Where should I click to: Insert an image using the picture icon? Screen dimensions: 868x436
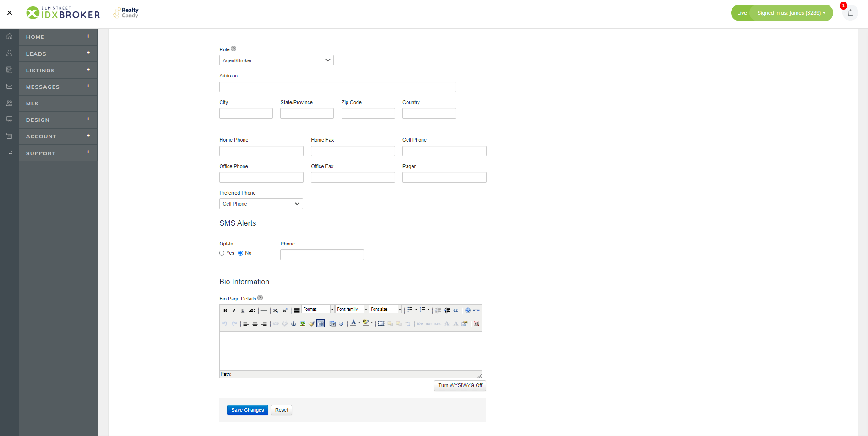click(303, 324)
